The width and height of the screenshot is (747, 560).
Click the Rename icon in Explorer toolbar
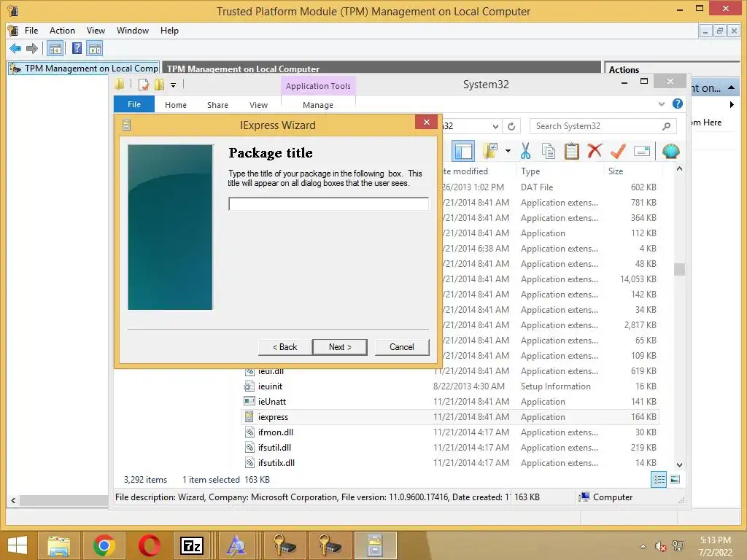point(642,152)
